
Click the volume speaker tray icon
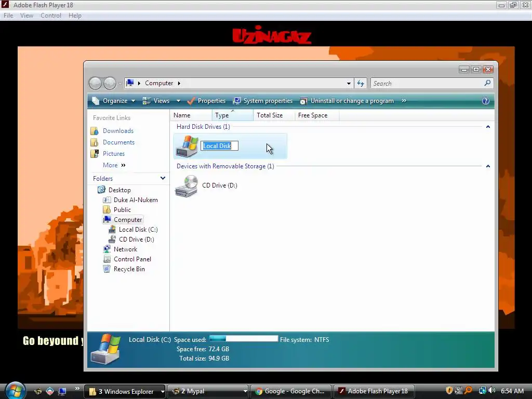(491, 391)
